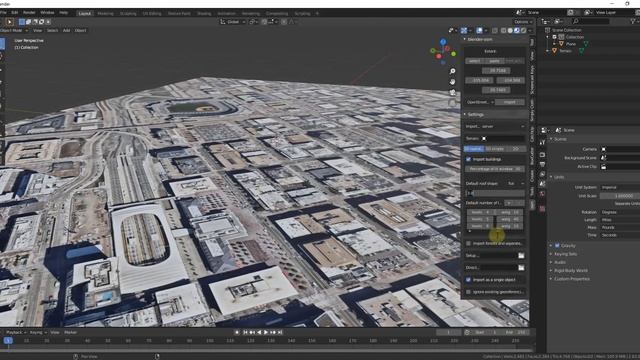Open the View Layer properties tab icon
Screen dimensions: 640x360
[542, 174]
